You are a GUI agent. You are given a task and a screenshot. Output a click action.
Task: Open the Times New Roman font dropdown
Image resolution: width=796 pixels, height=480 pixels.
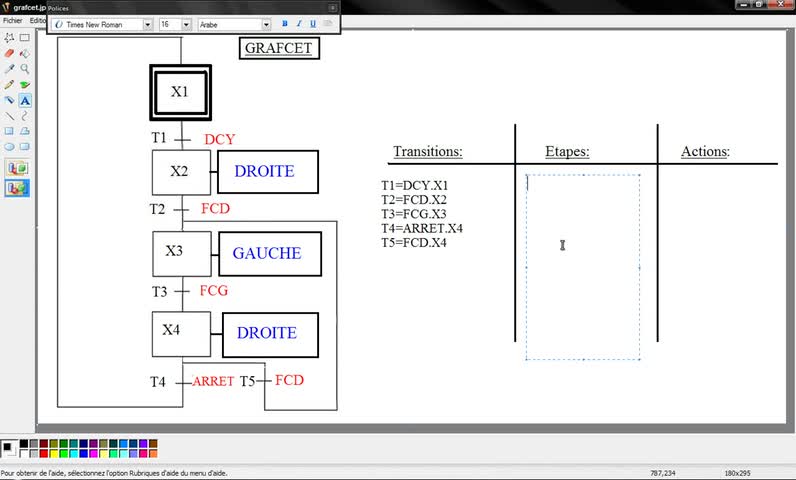tap(147, 24)
